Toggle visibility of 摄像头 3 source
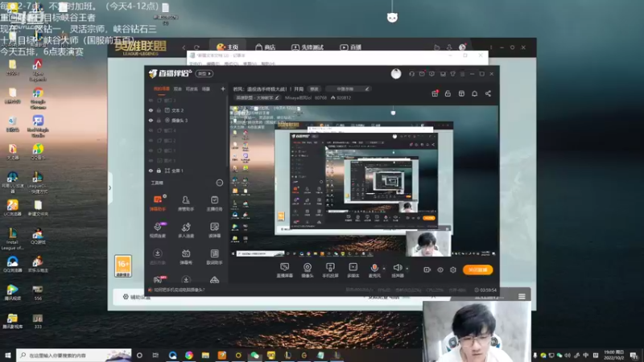The height and width of the screenshot is (362, 644). 151,120
